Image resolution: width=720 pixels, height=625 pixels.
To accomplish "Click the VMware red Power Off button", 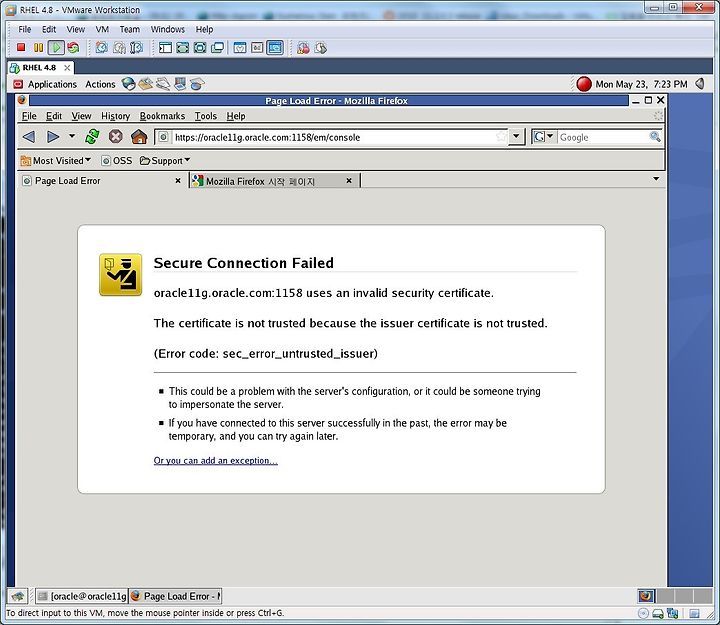I will tap(21, 47).
